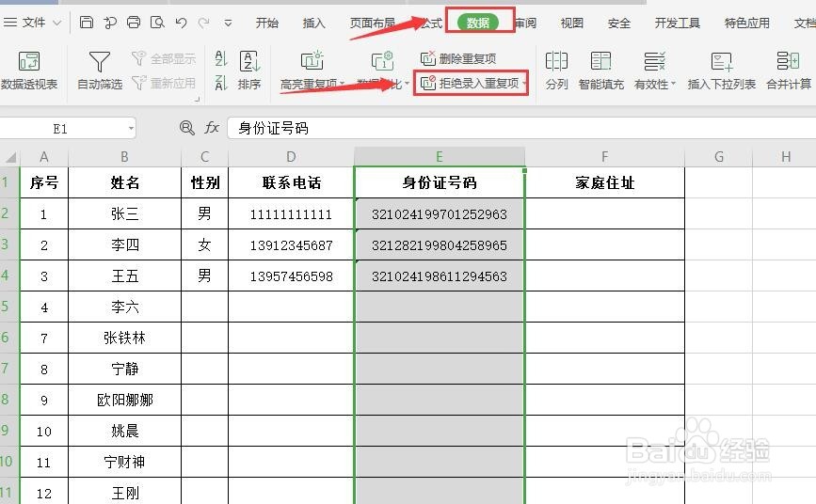
Task: Switch to the 页面布局 tab
Action: pos(372,23)
